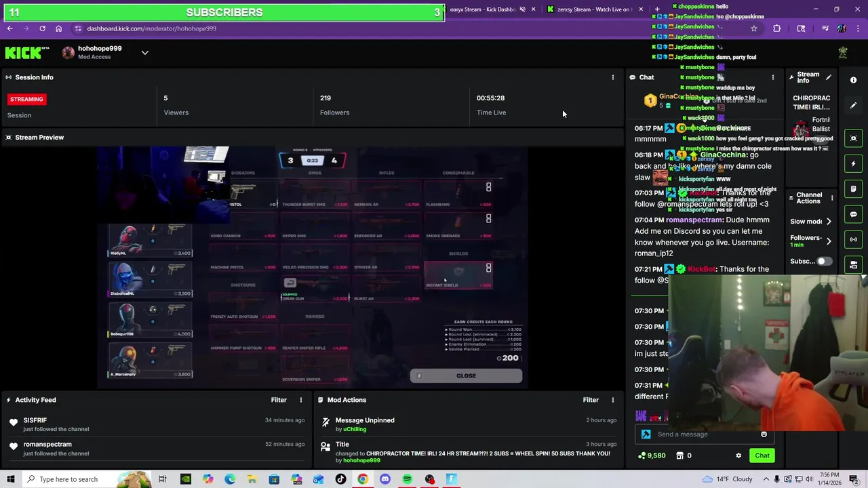This screenshot has height=488, width=868.
Task: Toggle the broadcast signal widget icon in sidebar
Action: point(853,239)
